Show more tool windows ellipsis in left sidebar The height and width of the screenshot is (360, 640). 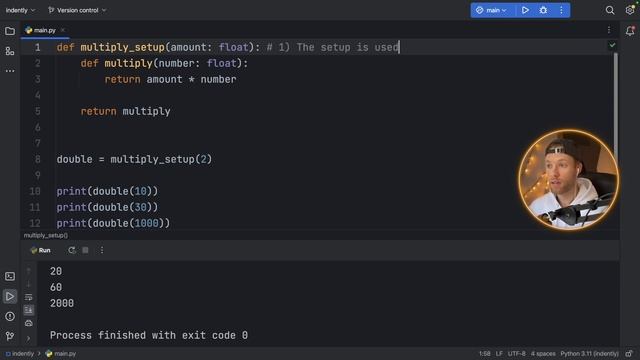[x=10, y=71]
